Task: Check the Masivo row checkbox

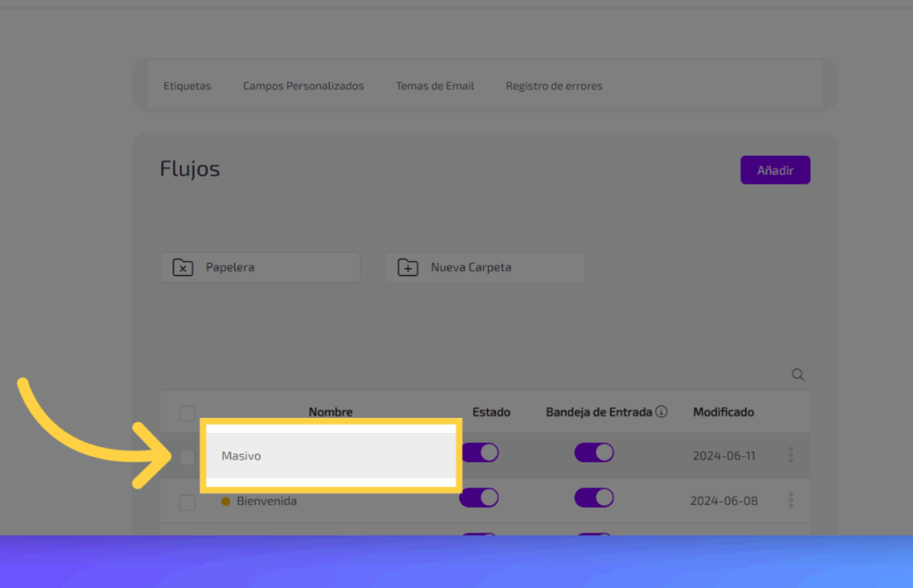Action: point(187,457)
